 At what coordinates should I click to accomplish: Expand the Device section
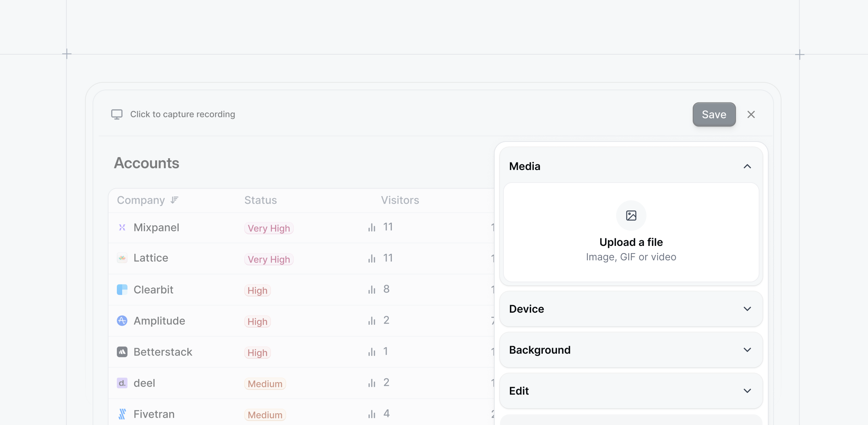click(x=747, y=309)
